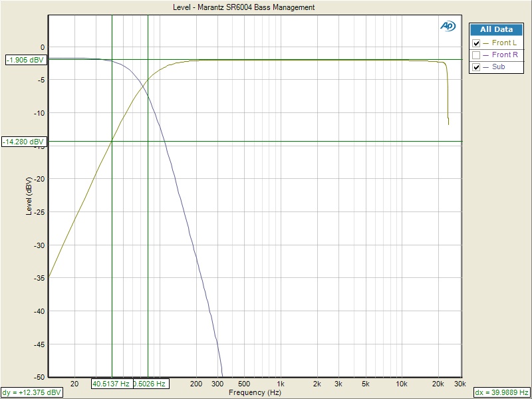Image resolution: width=532 pixels, height=399 pixels.
Task: Click the All Data legend header
Action: pyautogui.click(x=496, y=29)
